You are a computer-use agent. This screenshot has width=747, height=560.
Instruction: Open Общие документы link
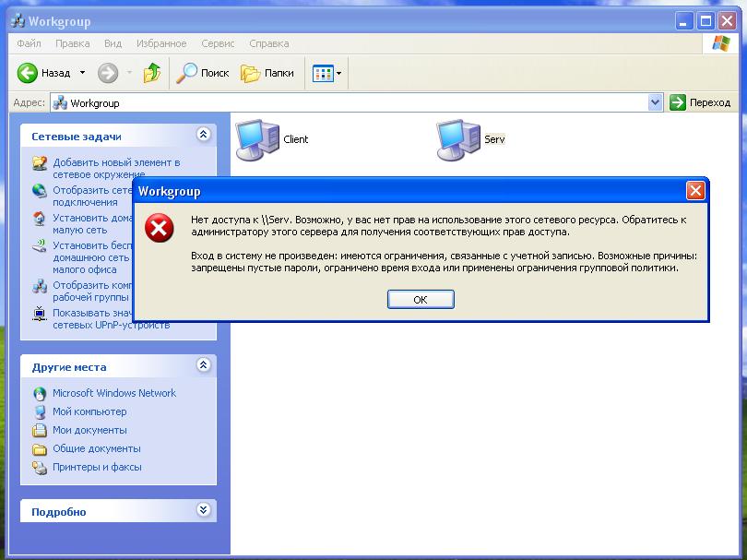coord(97,449)
